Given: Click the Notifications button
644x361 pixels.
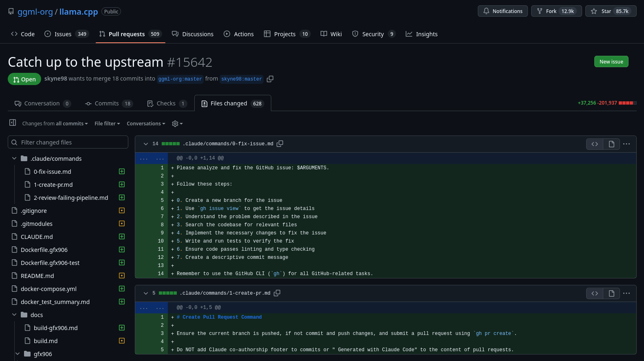Looking at the screenshot, I should [x=503, y=11].
